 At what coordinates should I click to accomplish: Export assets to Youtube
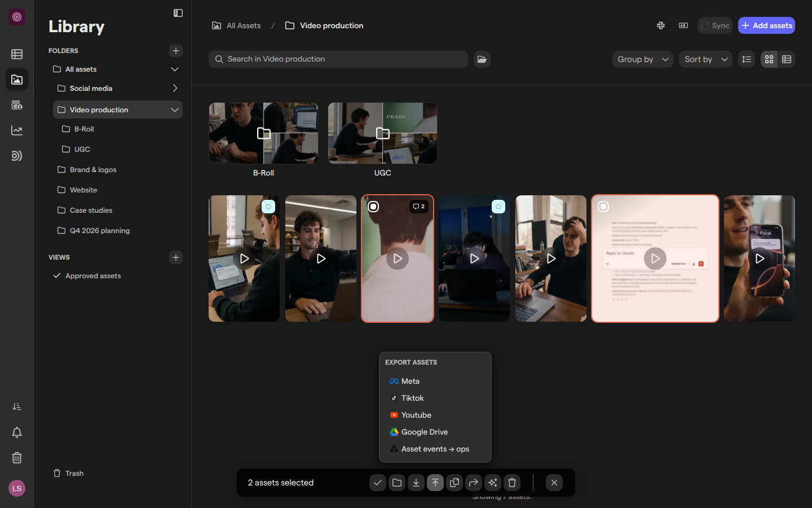pos(435,415)
